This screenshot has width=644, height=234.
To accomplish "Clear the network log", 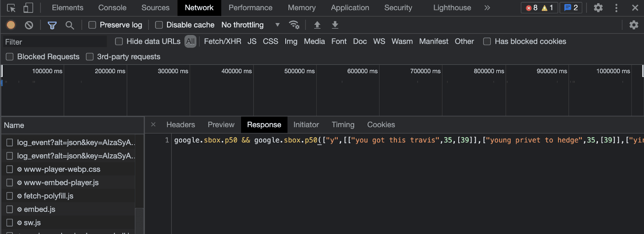I will [29, 25].
